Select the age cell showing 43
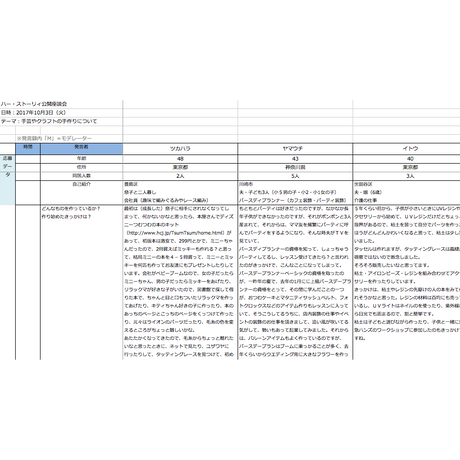The width and height of the screenshot is (460, 460). 295,159
